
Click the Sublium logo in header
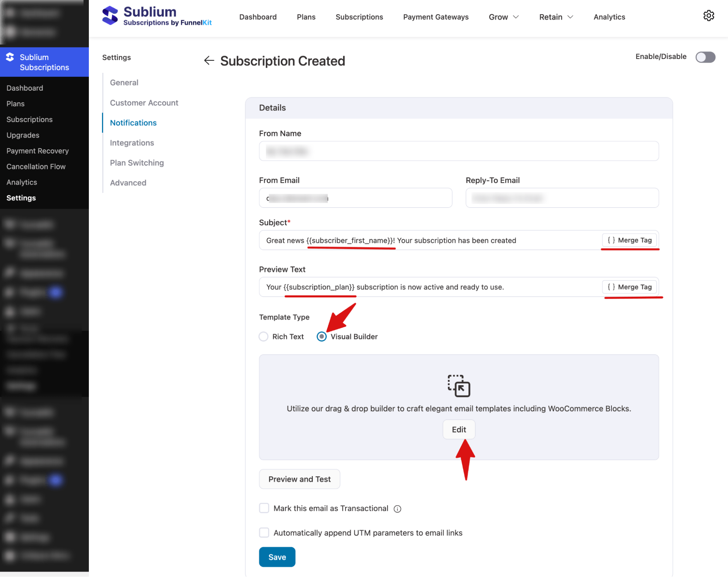click(157, 16)
